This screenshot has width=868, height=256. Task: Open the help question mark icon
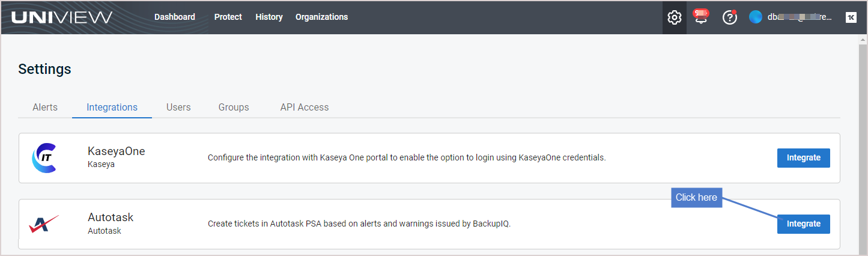[730, 17]
